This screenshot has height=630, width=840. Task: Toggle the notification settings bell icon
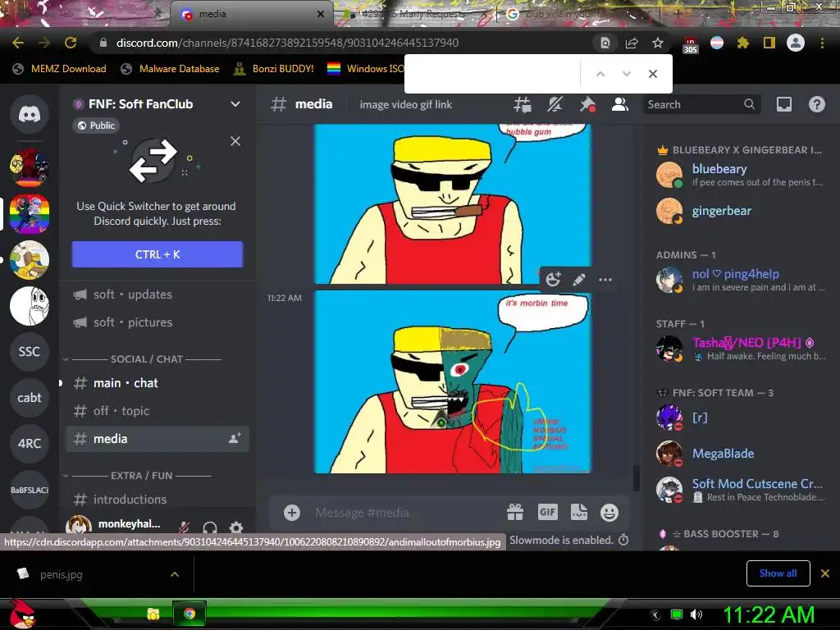click(x=555, y=104)
